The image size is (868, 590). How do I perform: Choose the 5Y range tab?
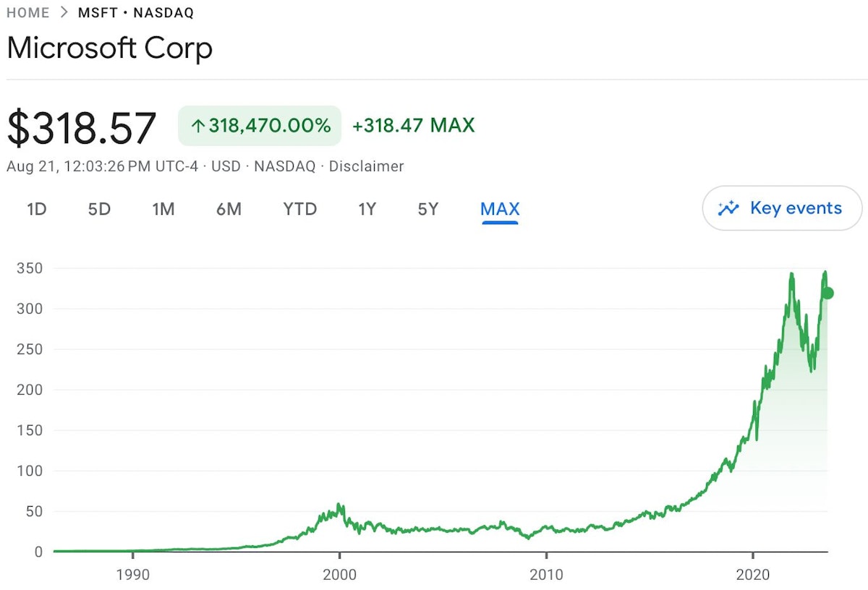428,210
